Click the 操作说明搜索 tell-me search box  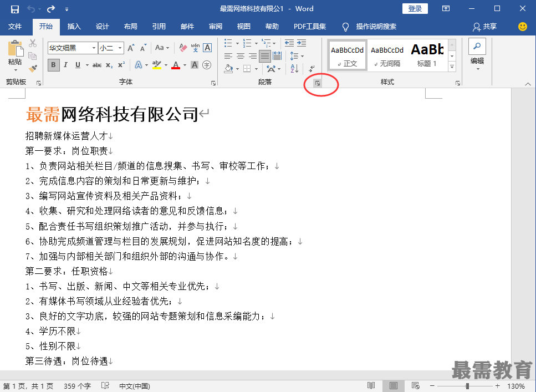pyautogui.click(x=376, y=27)
